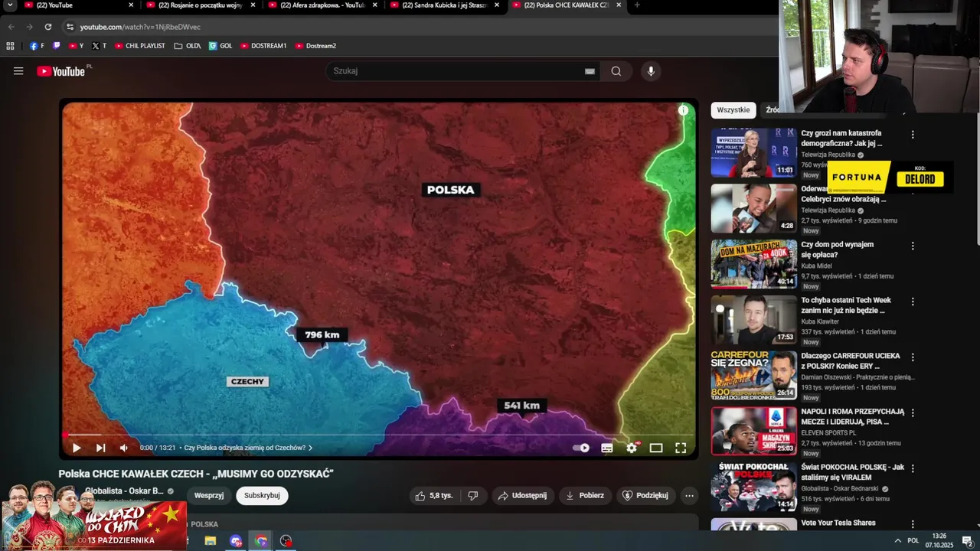
Task: Click ELEVEN SPORTS PL channel name
Action: (x=828, y=432)
